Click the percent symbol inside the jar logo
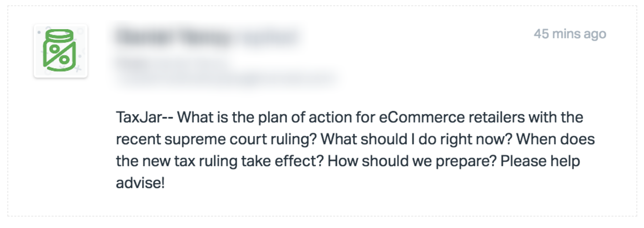Viewport: 644px width, 228px height. click(60, 54)
